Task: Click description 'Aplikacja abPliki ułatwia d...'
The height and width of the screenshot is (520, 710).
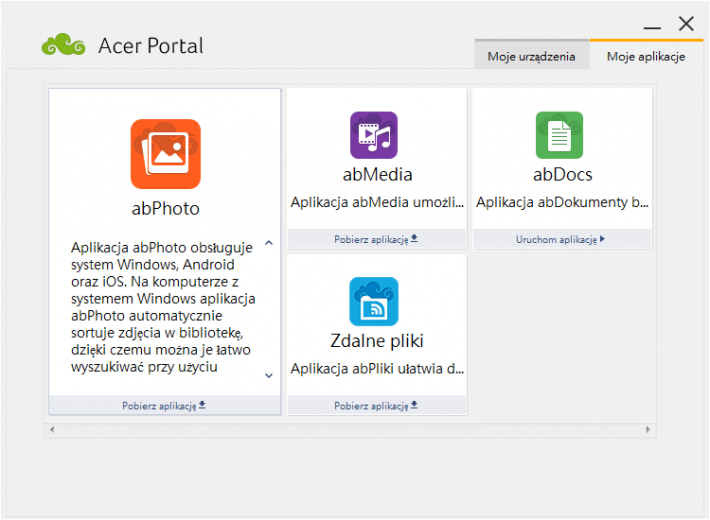Action: [377, 369]
